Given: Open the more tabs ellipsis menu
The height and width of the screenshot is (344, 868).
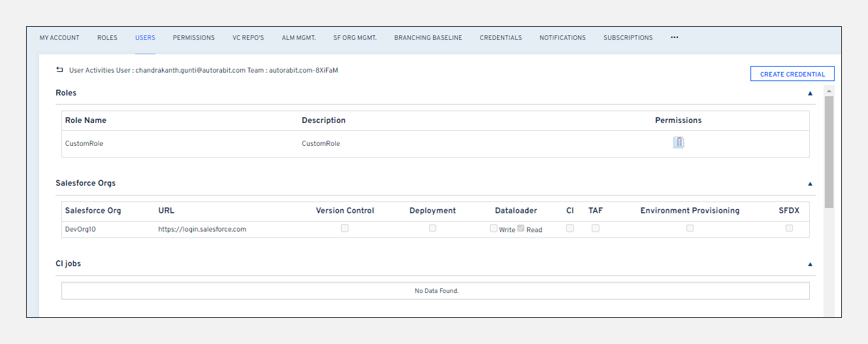Looking at the screenshot, I should (675, 37).
